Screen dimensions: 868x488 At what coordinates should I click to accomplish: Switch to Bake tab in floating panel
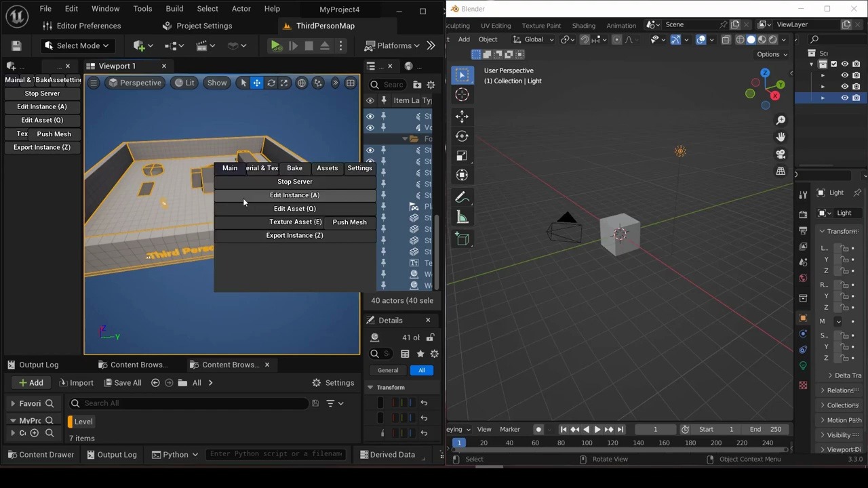point(294,168)
